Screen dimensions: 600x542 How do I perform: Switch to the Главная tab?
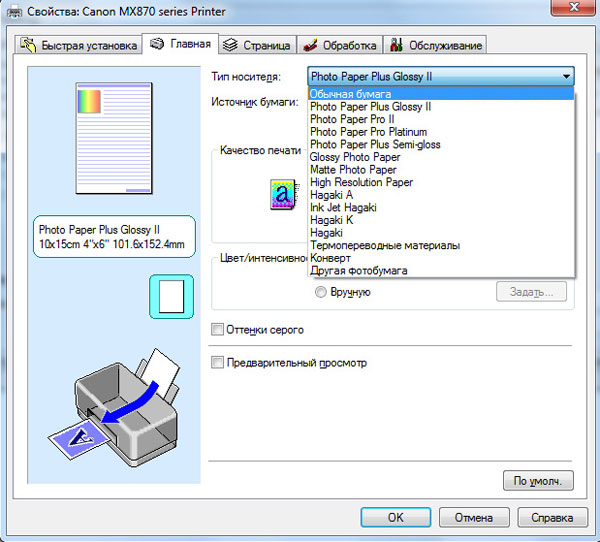click(x=180, y=44)
